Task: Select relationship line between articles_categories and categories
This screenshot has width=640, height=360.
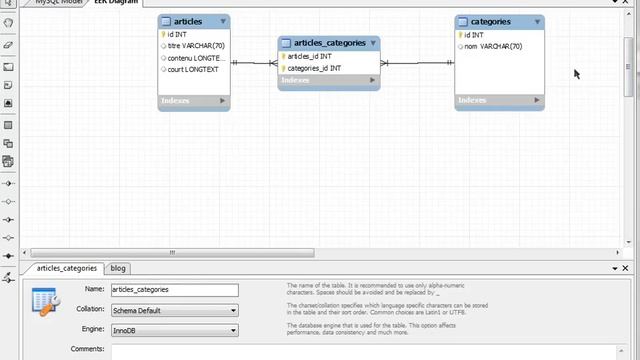Action: click(x=417, y=63)
